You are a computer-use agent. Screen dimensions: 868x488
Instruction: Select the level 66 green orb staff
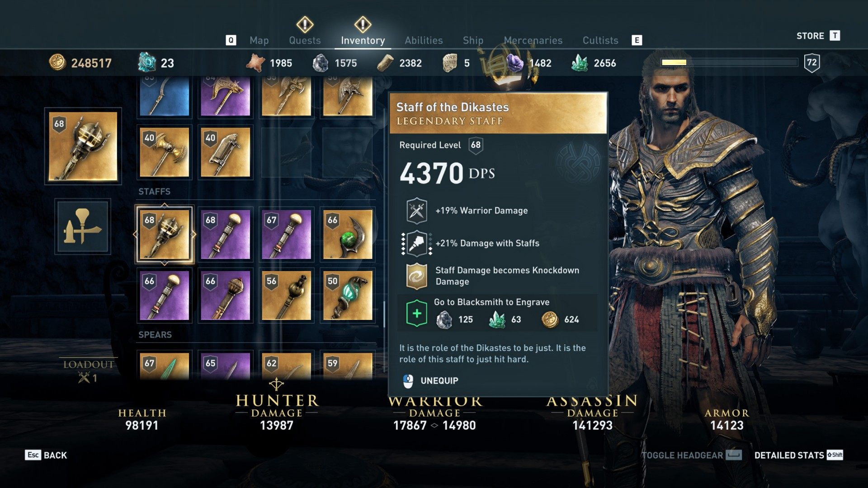(347, 235)
